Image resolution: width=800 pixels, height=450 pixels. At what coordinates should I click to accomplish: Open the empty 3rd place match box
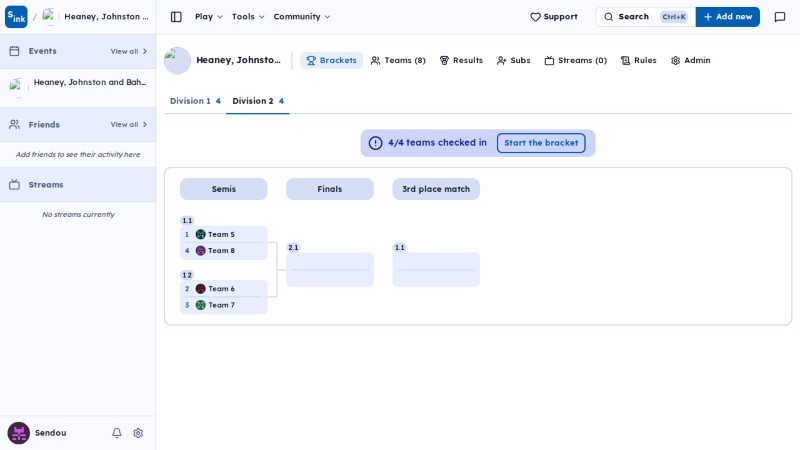pos(436,269)
